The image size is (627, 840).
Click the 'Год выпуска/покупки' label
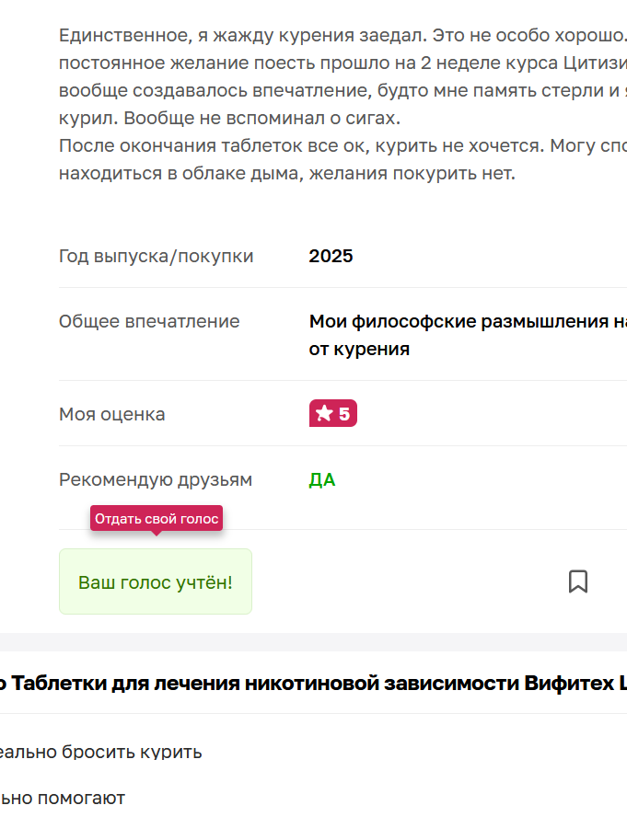(x=157, y=256)
